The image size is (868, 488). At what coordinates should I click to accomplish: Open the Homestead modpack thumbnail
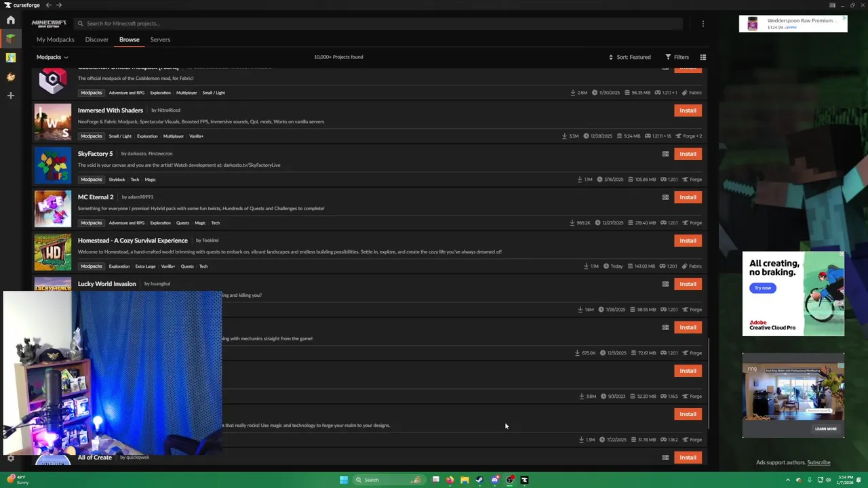(53, 251)
